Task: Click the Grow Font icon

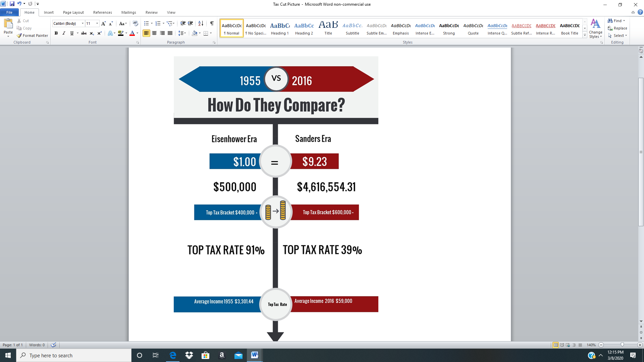Action: click(103, 23)
